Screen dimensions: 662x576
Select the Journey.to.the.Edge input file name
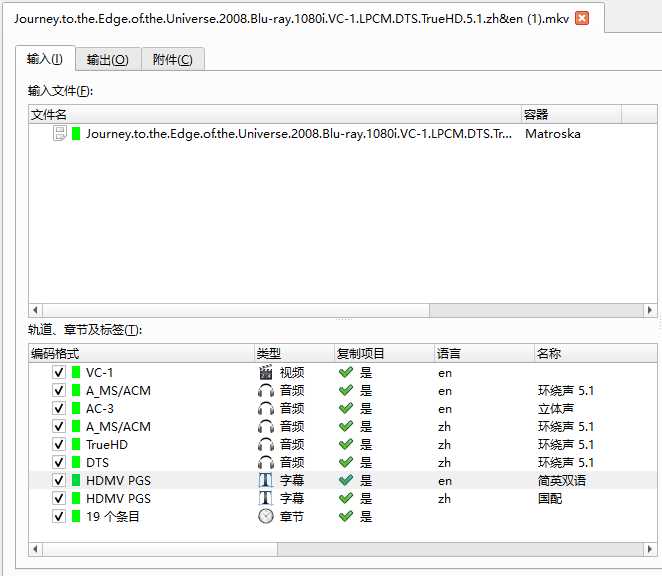(x=298, y=133)
